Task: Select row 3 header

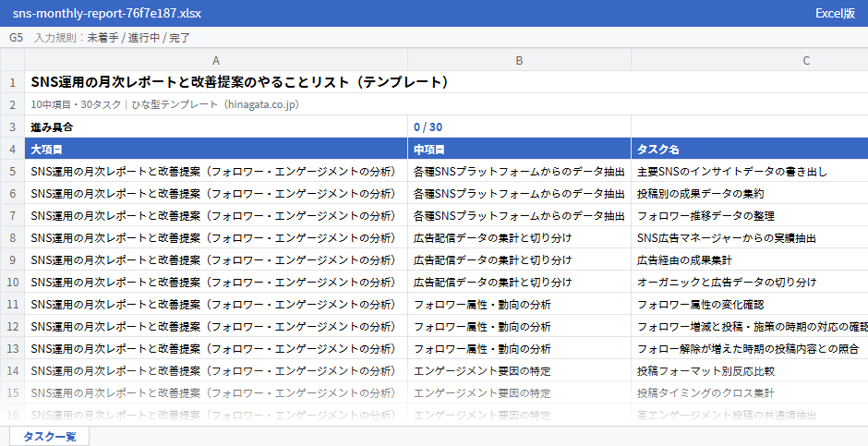Action: tap(12, 127)
